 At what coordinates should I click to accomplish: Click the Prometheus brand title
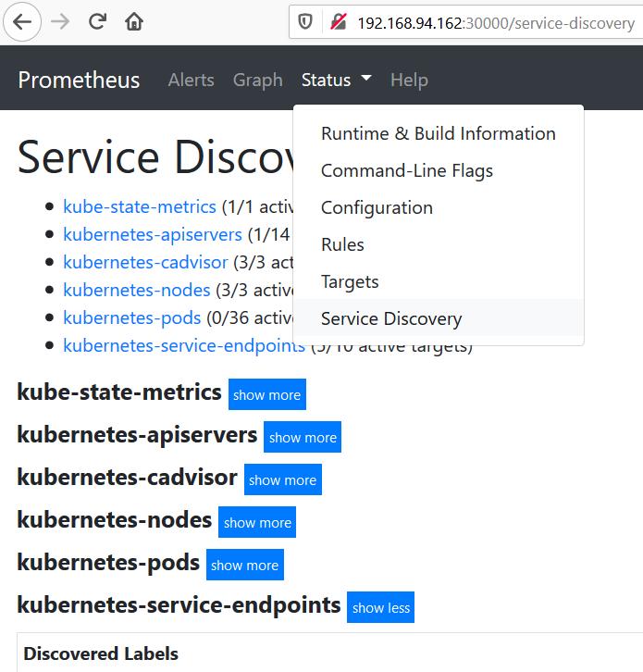coord(79,81)
